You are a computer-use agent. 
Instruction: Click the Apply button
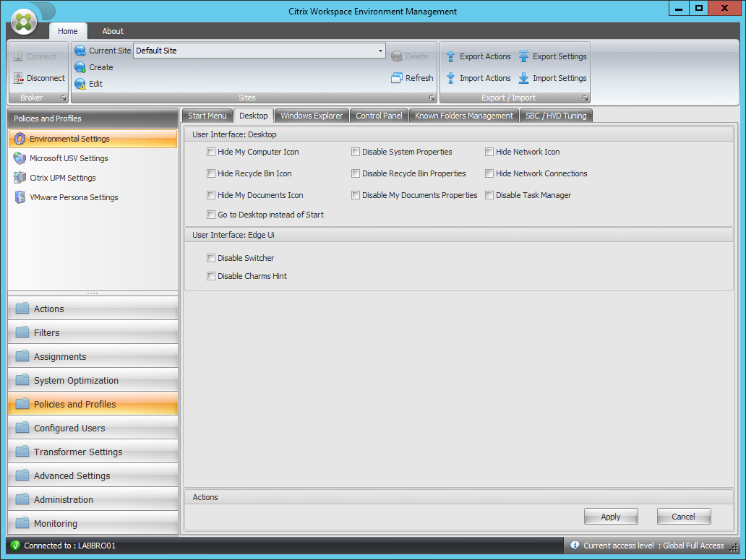tap(610, 516)
